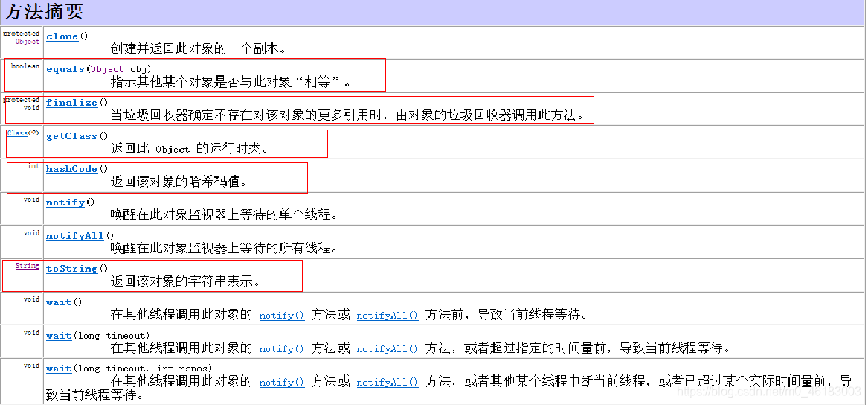The height and width of the screenshot is (405, 868).
Task: Open the getClass method link
Action: (x=72, y=135)
